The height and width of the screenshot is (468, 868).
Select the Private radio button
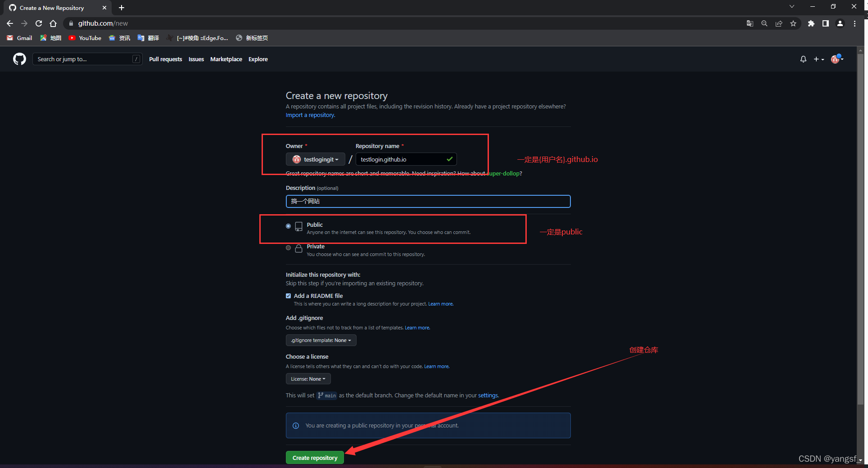coord(289,247)
